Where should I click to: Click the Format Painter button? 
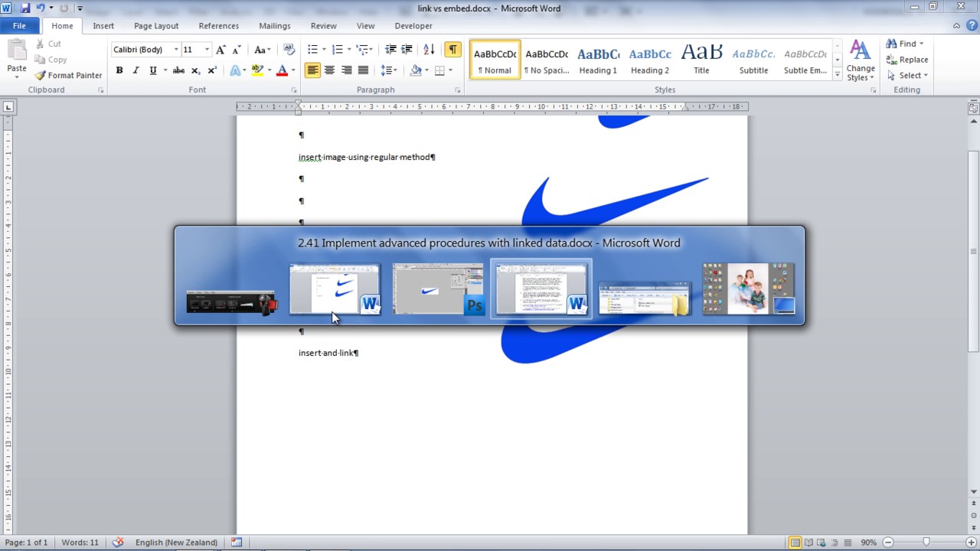[x=68, y=75]
